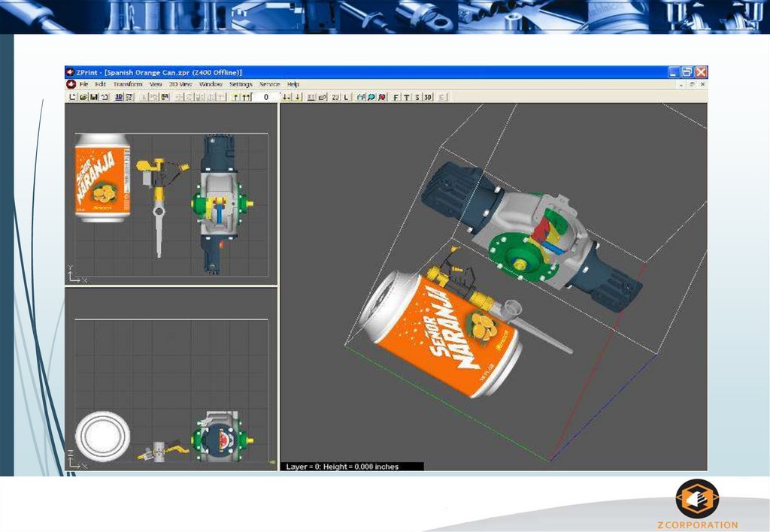Select the T top view button
Viewport: 770px width, 532px height.
(406, 97)
